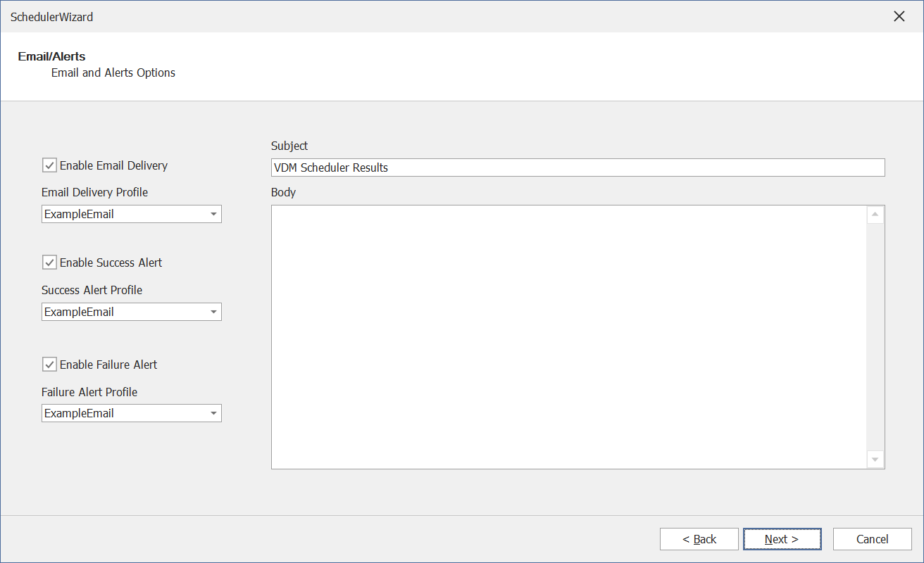The width and height of the screenshot is (924, 563).
Task: Click into the Subject text field
Action: point(577,167)
